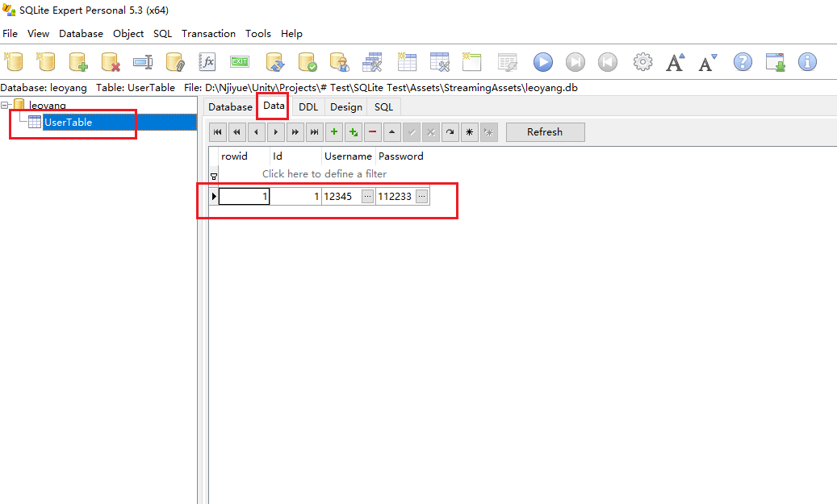Viewport: 837px width, 504px height.
Task: Click the Password column header
Action: point(401,156)
